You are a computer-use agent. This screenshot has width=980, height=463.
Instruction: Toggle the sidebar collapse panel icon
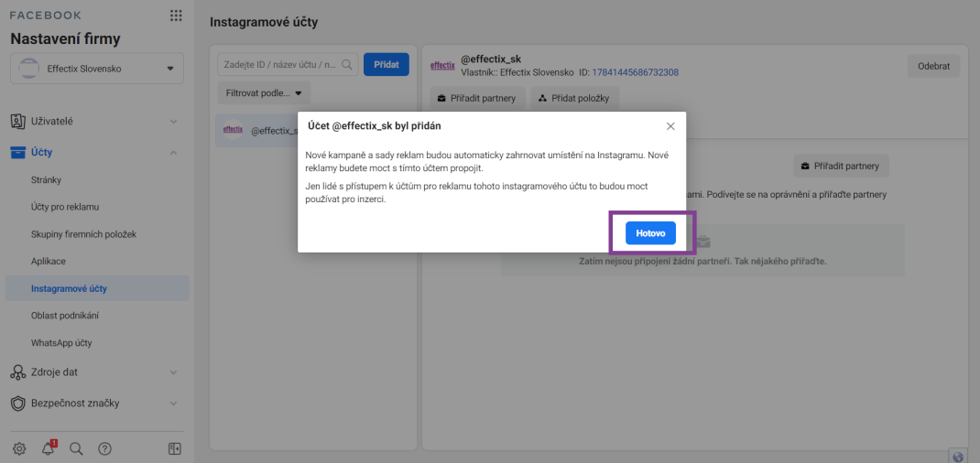175,448
